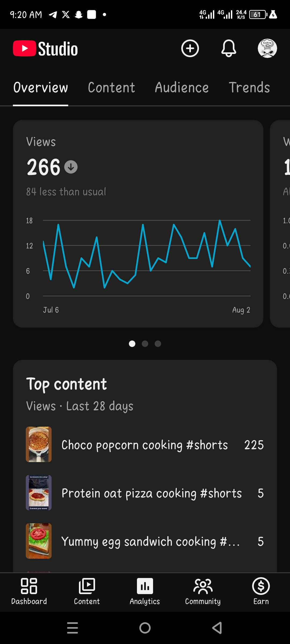Open the channel profile avatar
Screen dimensions: 290x644
[x=267, y=49]
